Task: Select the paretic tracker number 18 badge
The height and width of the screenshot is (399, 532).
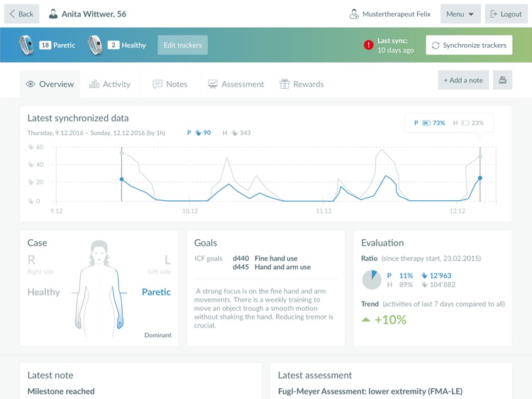Action: [x=45, y=45]
